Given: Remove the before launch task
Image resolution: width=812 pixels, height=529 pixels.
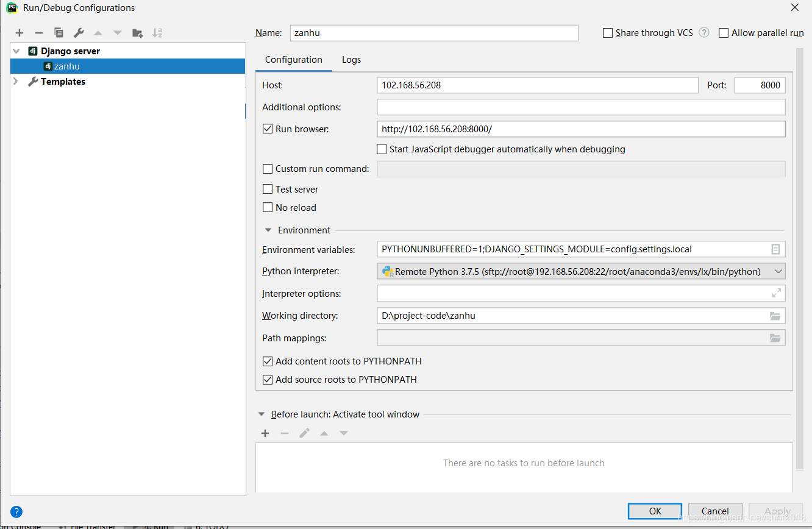Looking at the screenshot, I should coord(285,433).
